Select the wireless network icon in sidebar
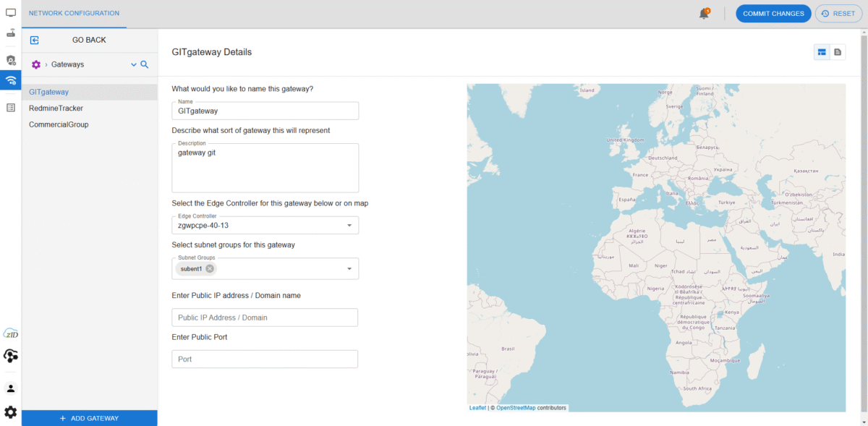Viewport: 868px width, 426px height. (11, 80)
